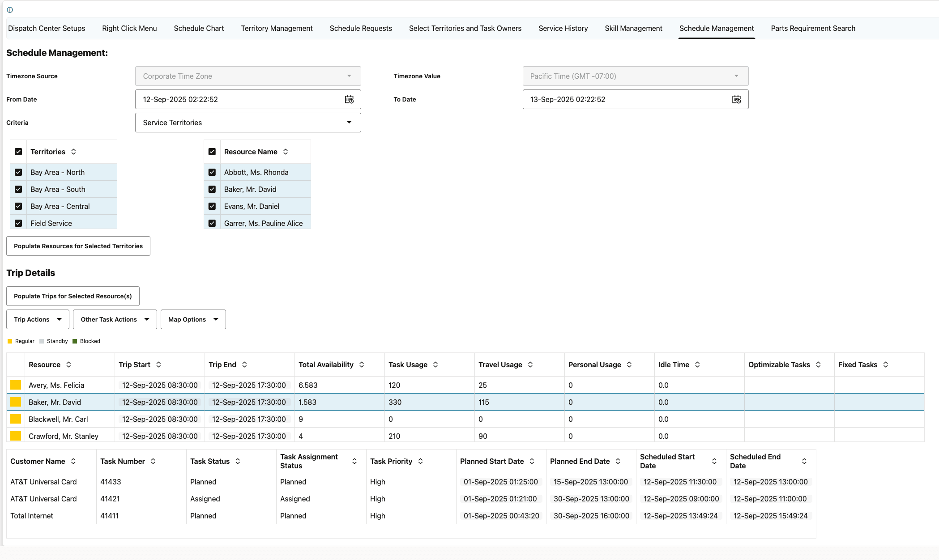
Task: Open the Service History tab
Action: pos(563,28)
